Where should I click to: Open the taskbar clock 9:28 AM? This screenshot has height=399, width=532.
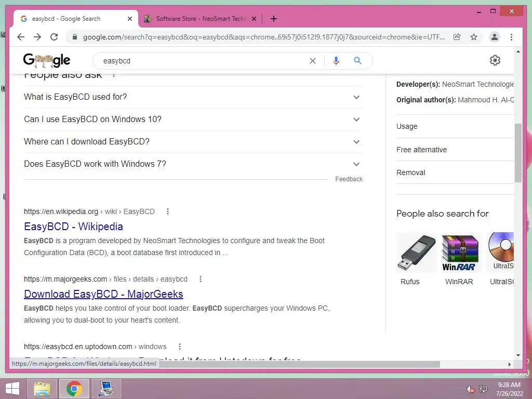(509, 389)
